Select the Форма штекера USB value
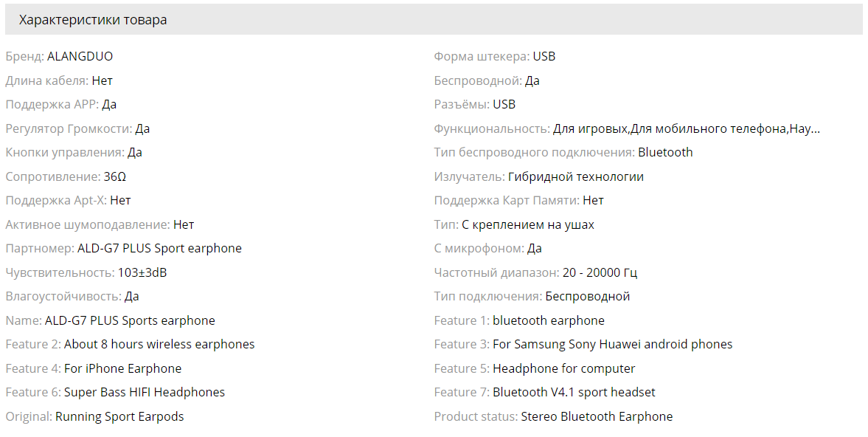 (x=544, y=57)
